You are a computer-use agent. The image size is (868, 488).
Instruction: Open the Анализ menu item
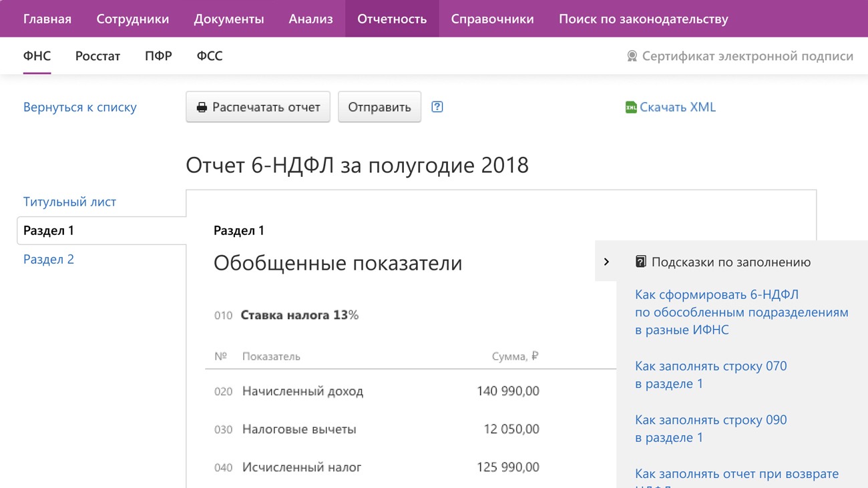tap(310, 19)
